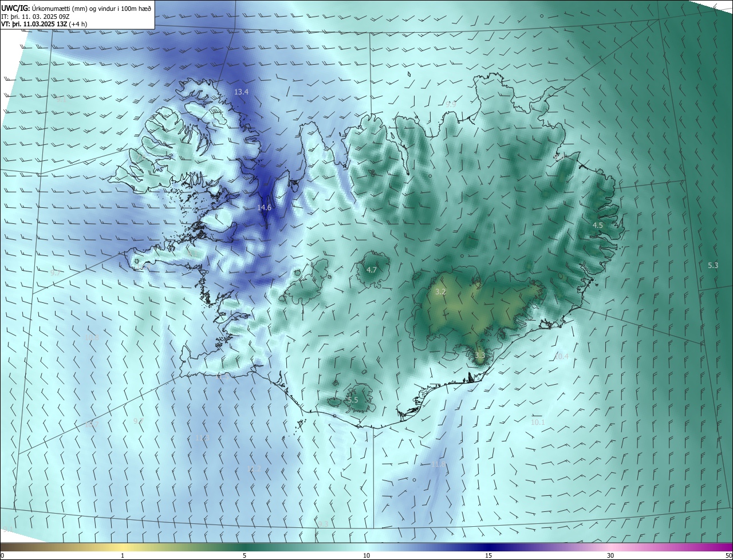Select the 4.5 value in the east

pyautogui.click(x=598, y=226)
